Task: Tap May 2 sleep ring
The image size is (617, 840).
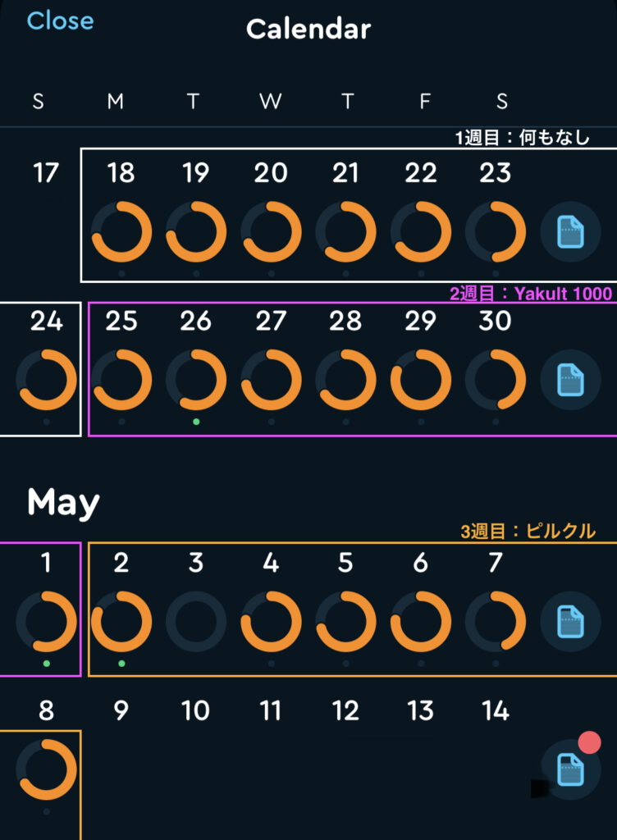Action: 121,622
